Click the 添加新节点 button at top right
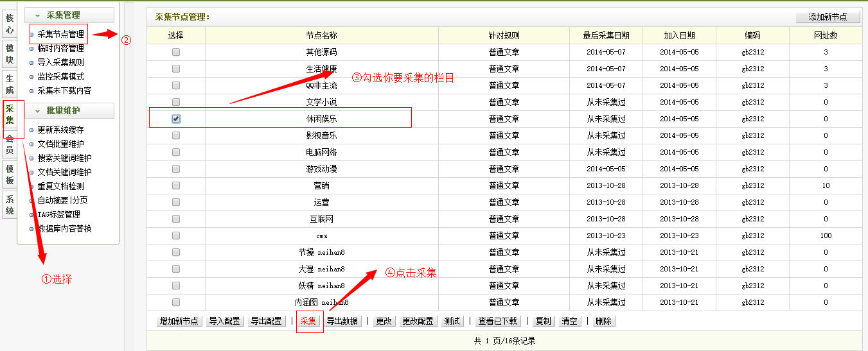The height and width of the screenshot is (351, 868). [828, 17]
